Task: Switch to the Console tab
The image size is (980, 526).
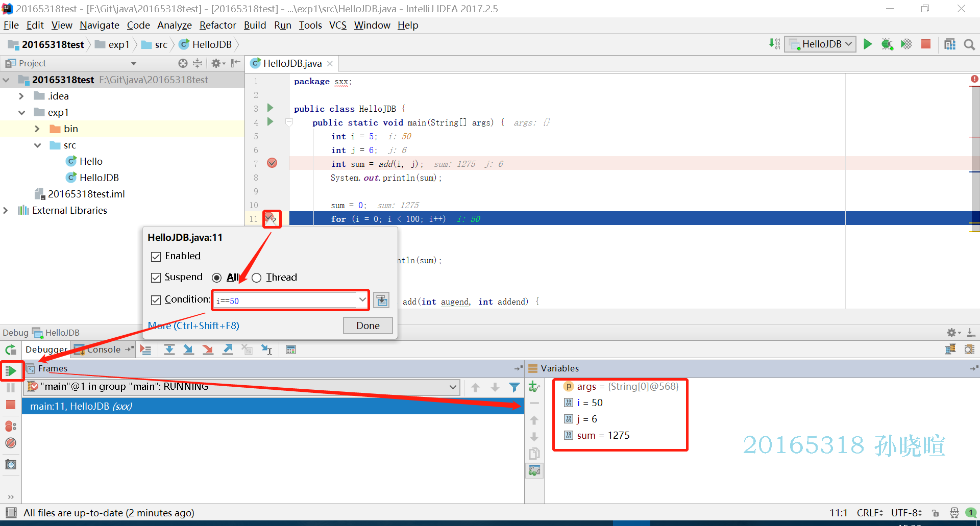Action: [x=103, y=349]
